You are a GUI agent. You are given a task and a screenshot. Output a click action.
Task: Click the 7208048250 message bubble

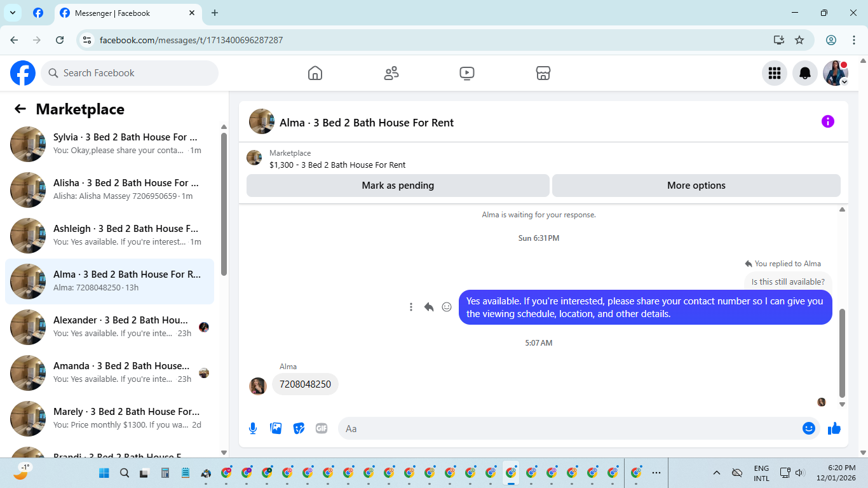pyautogui.click(x=305, y=384)
